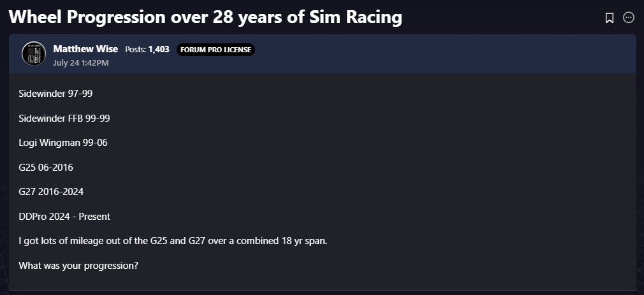The image size is (644, 295).
Task: Click the July 24 1:42PM timestamp
Action: (x=81, y=63)
